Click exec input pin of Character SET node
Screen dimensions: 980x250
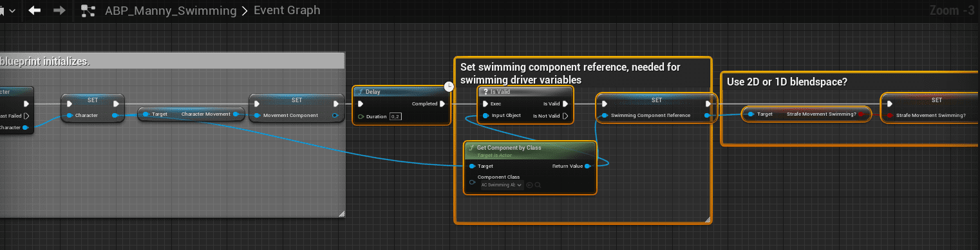coord(69,103)
